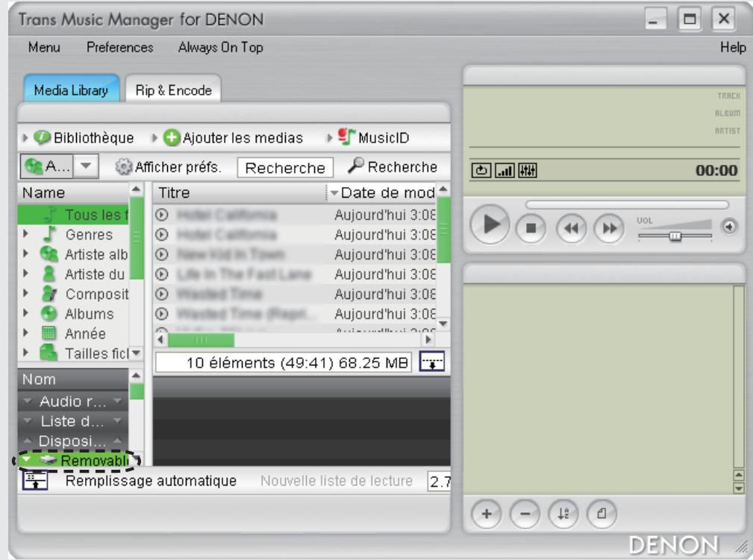Viewport: 753px width, 560px height.
Task: Sort by Date de mod column header
Action: coord(381,192)
